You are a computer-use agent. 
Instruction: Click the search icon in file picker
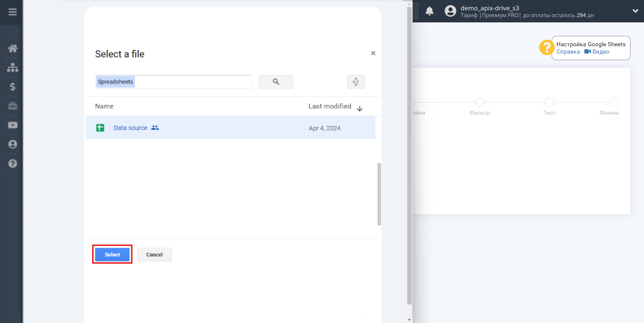click(276, 82)
